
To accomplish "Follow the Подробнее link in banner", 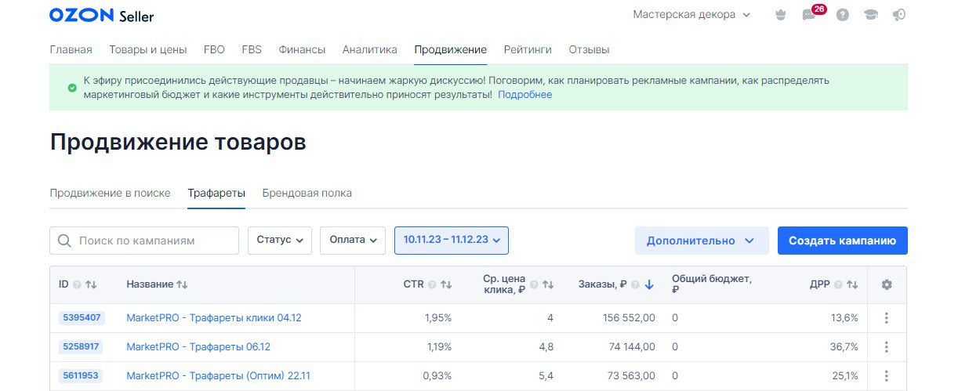I will click(524, 95).
